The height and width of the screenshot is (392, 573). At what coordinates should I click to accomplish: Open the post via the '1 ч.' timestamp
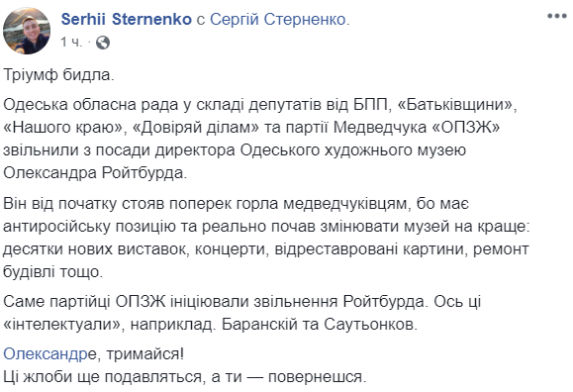(x=71, y=42)
